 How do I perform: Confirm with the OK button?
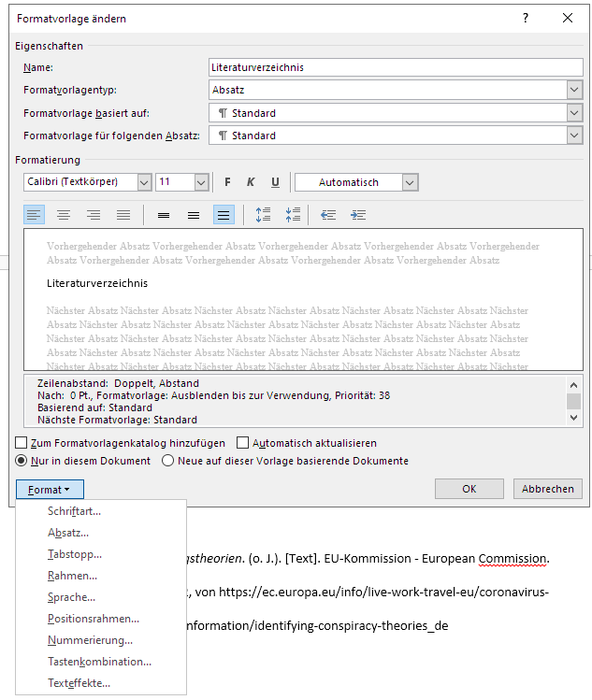[469, 489]
